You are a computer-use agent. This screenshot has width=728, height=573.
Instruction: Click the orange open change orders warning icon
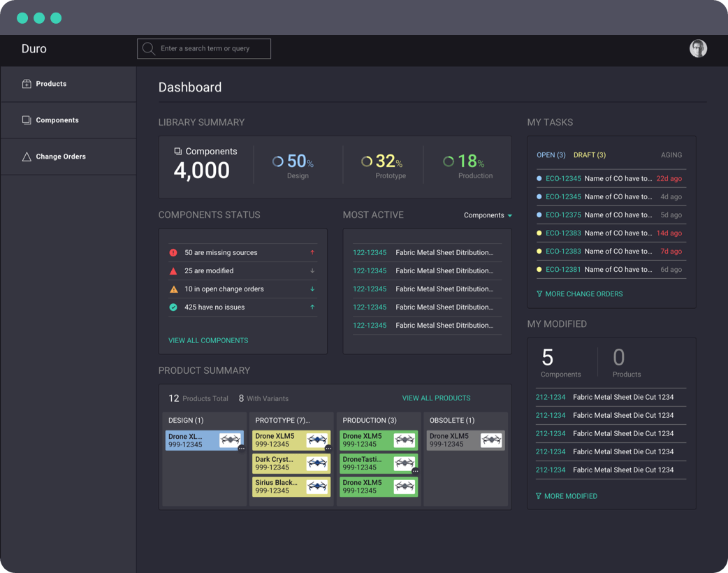[173, 289]
